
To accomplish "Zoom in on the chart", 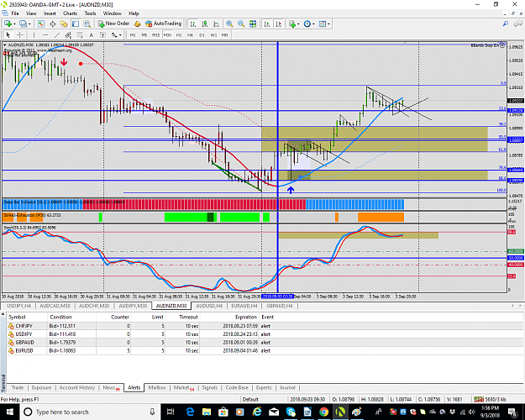I will 229,24.
